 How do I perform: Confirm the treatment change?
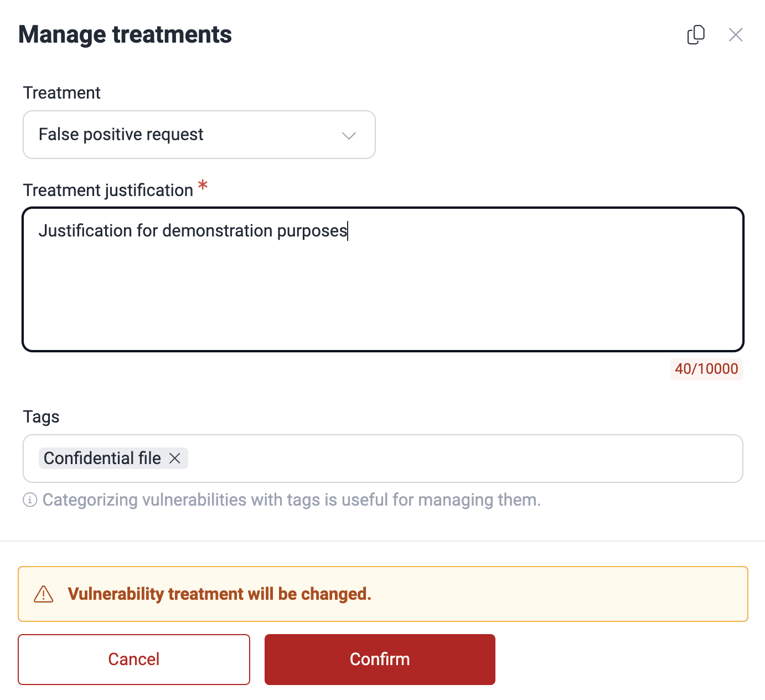pos(380,659)
